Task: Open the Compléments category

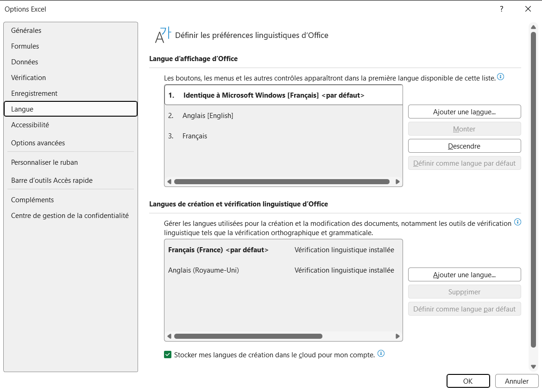Action: (x=70, y=200)
